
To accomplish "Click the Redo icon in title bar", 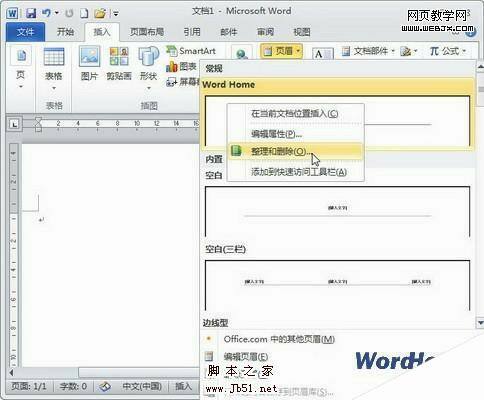I will click(x=69, y=13).
